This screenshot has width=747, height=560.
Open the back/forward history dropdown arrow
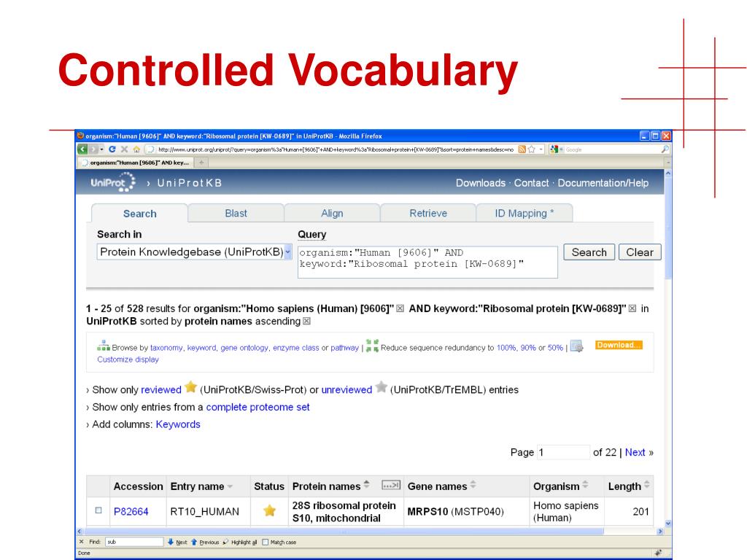tap(101, 149)
